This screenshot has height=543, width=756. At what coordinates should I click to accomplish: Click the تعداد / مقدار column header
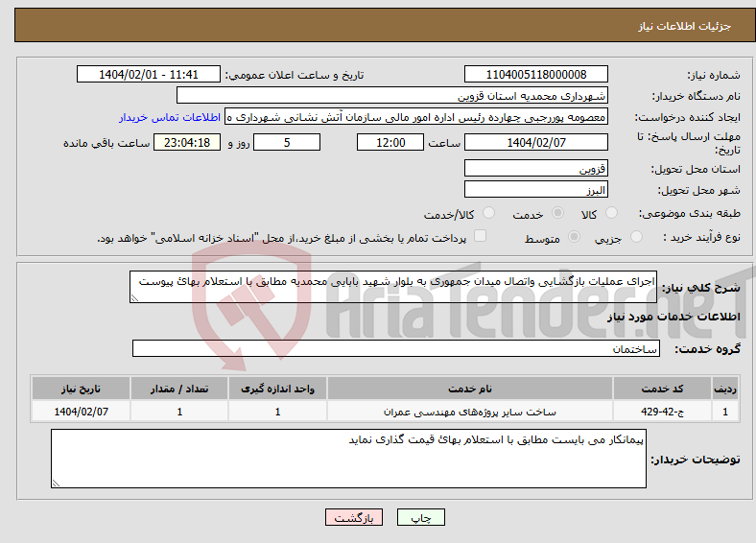(179, 389)
